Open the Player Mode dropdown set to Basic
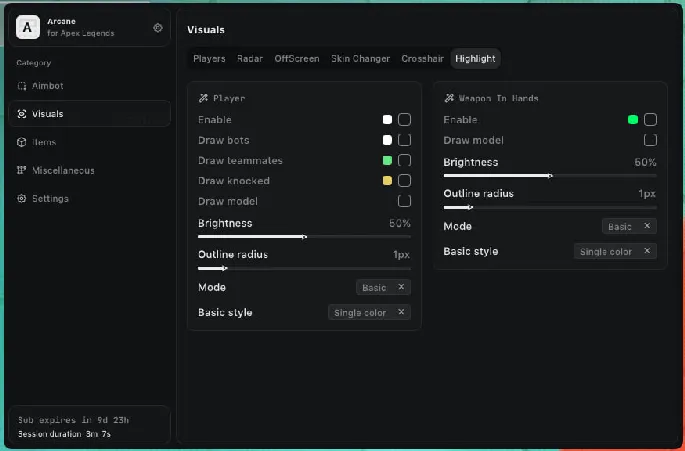This screenshot has width=685, height=451. (x=384, y=287)
